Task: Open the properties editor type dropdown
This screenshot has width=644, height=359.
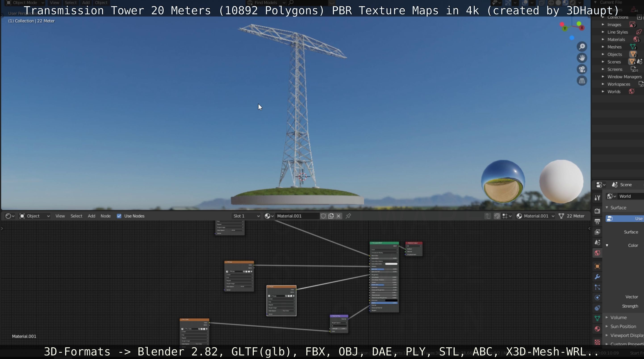Action: [600, 185]
